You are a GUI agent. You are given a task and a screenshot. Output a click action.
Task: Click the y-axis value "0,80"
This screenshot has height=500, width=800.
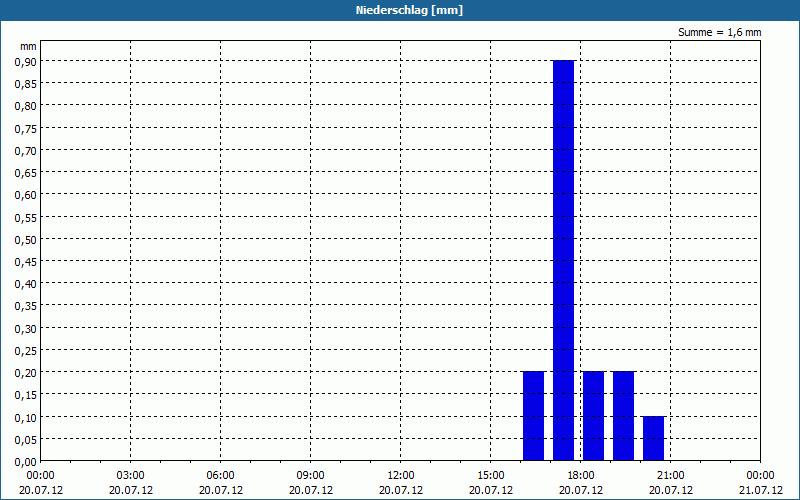[x=26, y=106]
